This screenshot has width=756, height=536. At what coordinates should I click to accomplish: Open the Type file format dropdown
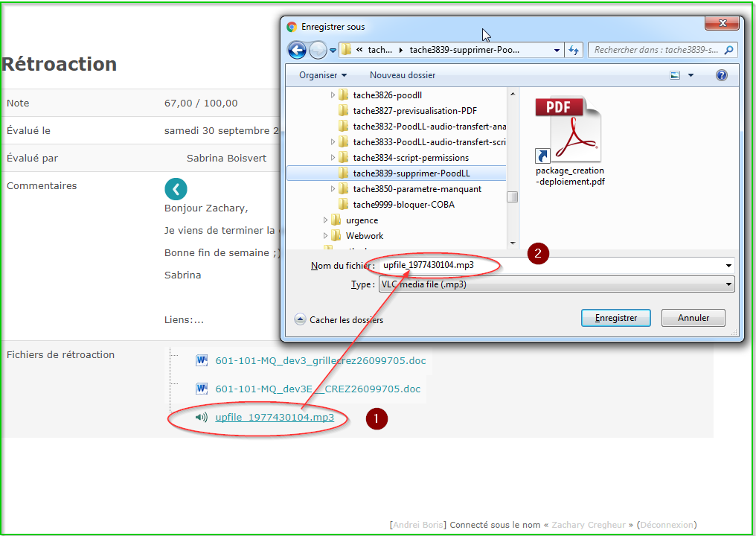point(556,284)
